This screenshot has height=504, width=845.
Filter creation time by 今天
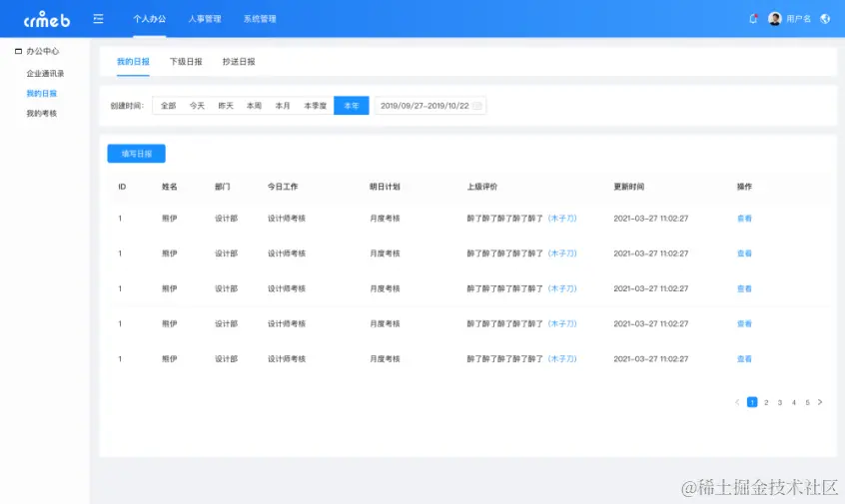click(197, 106)
